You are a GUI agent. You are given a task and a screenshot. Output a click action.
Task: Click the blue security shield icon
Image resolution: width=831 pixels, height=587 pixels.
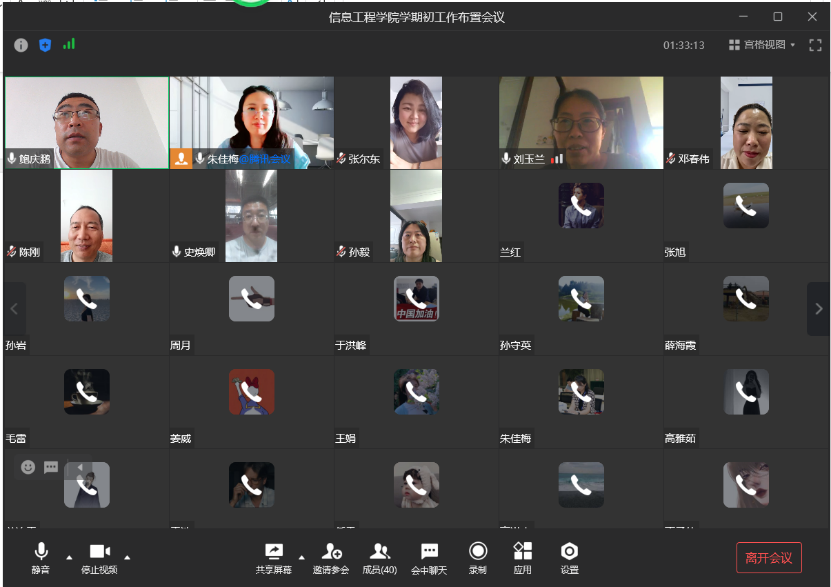click(45, 45)
